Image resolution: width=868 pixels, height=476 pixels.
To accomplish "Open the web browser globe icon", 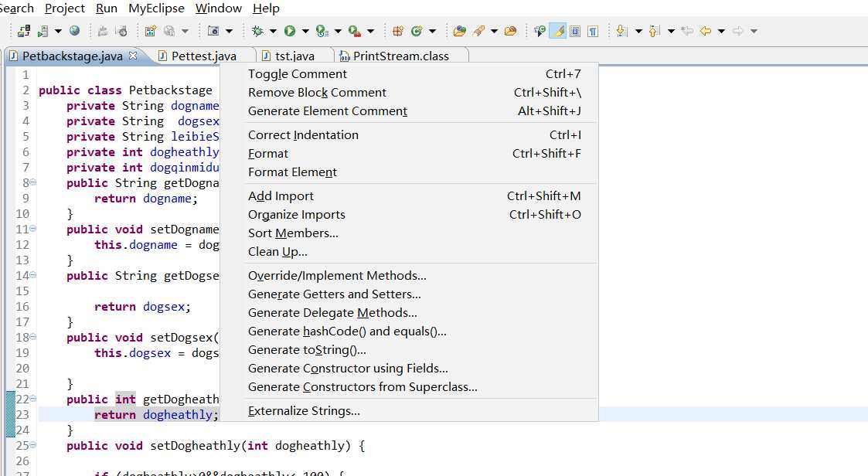I will tap(75, 31).
